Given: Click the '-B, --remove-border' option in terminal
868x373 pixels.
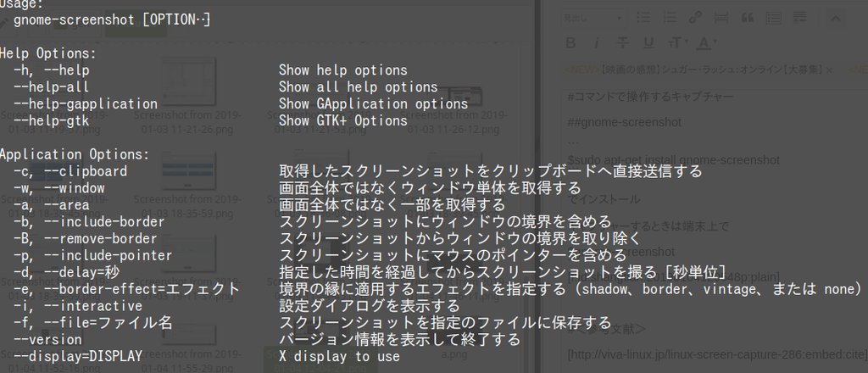Looking at the screenshot, I should click(x=86, y=238).
